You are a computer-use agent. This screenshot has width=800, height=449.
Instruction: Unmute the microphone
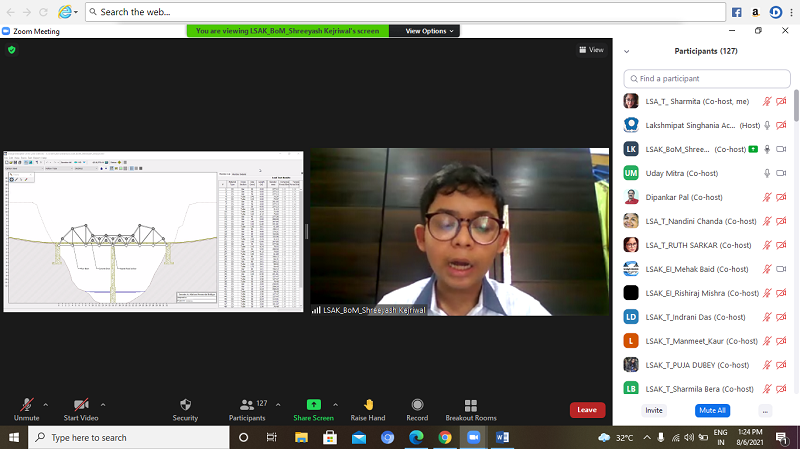click(x=26, y=404)
